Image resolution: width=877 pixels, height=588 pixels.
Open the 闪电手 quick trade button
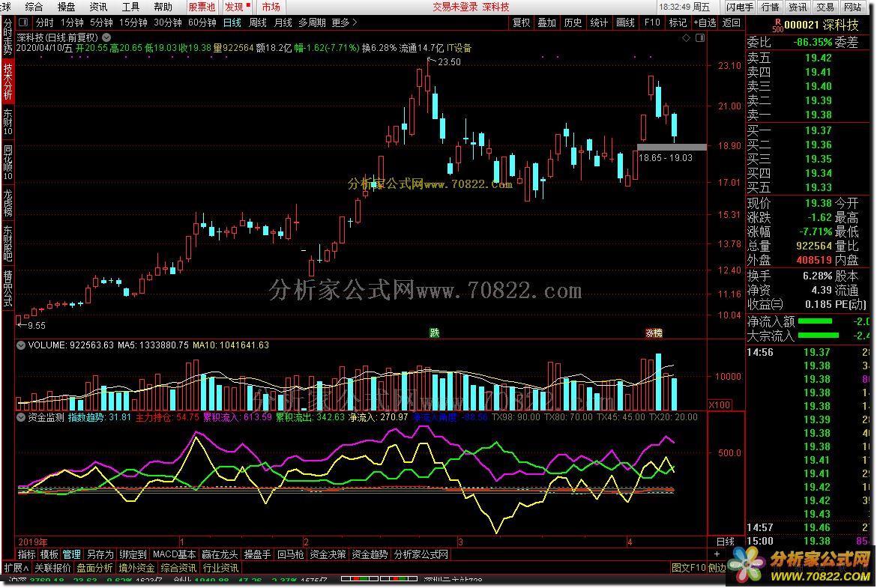pos(740,7)
